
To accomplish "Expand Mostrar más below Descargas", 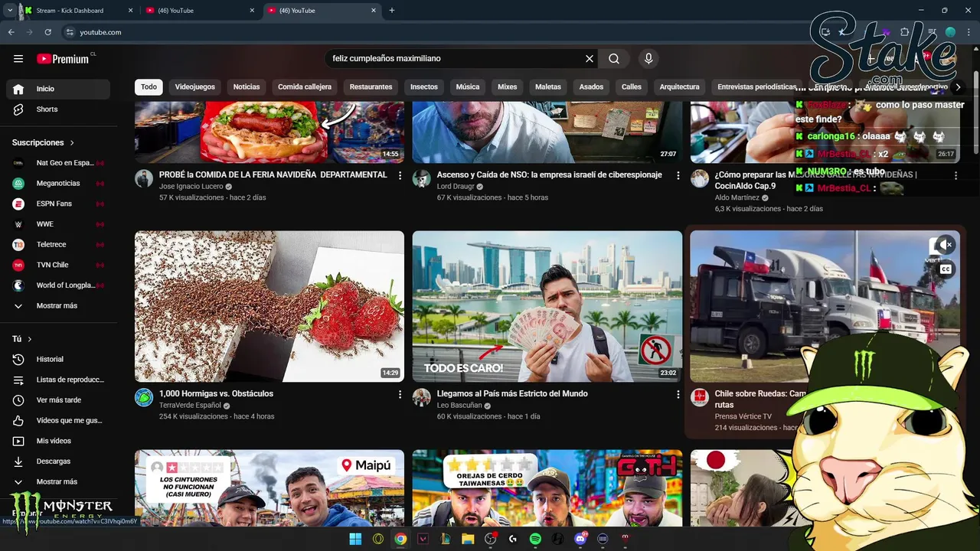I will pos(58,482).
